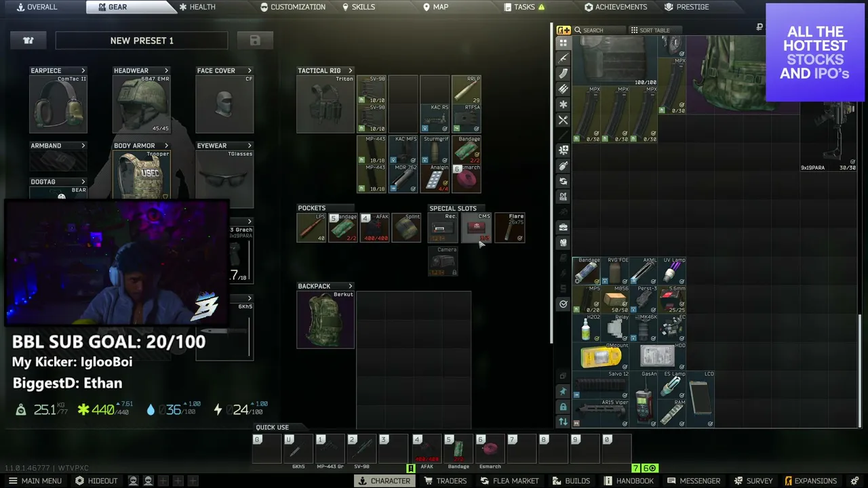Image resolution: width=868 pixels, height=488 pixels.
Task: Filter stash by ammo rounds icon
Action: point(563,89)
